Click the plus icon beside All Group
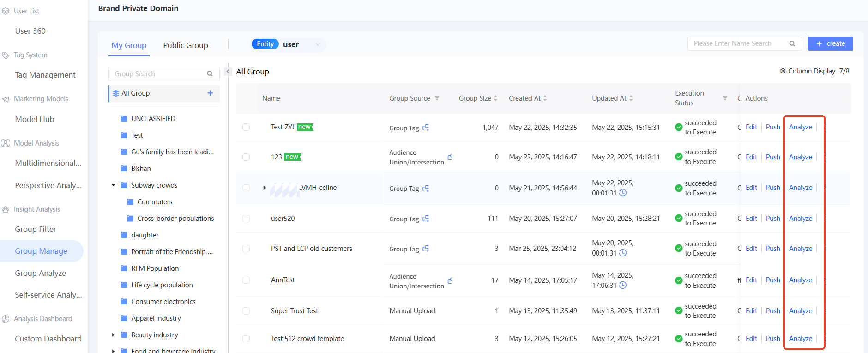Screen dimensions: 868x353 (x=210, y=93)
